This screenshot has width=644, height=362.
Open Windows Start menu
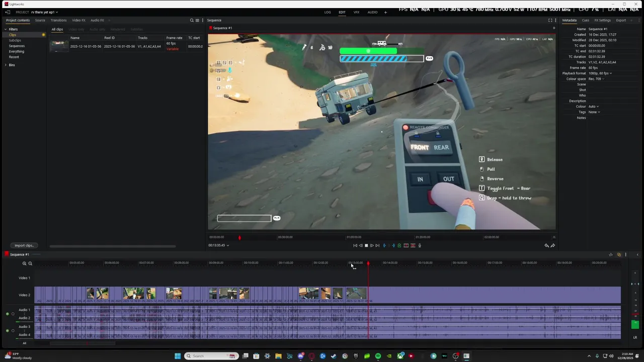click(178, 356)
